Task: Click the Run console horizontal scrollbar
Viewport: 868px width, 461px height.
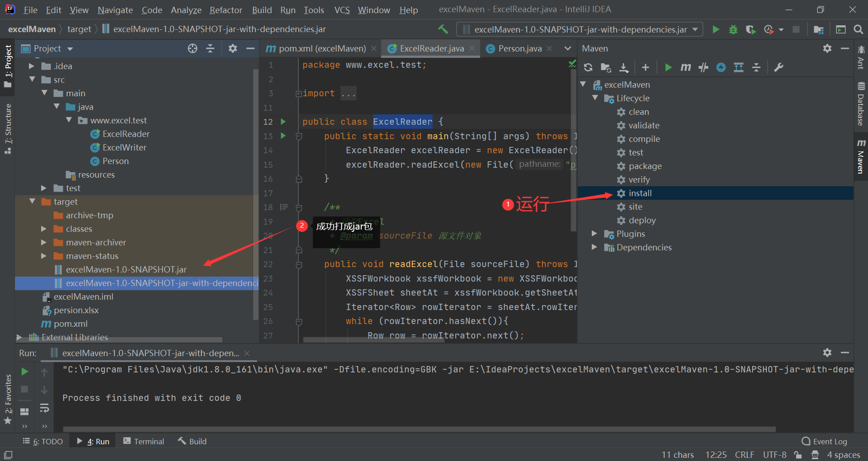Action: [x=420, y=429]
